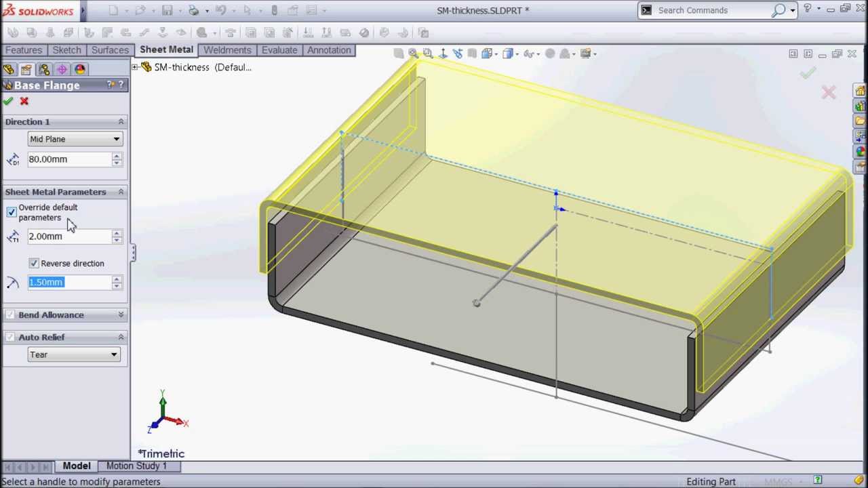Screen dimensions: 868x488
Task: Click the Hide/Show Items glasses icon
Action: tap(528, 54)
